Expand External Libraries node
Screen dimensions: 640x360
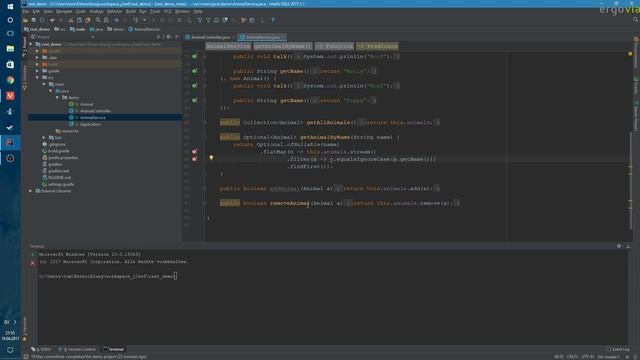pyautogui.click(x=31, y=191)
